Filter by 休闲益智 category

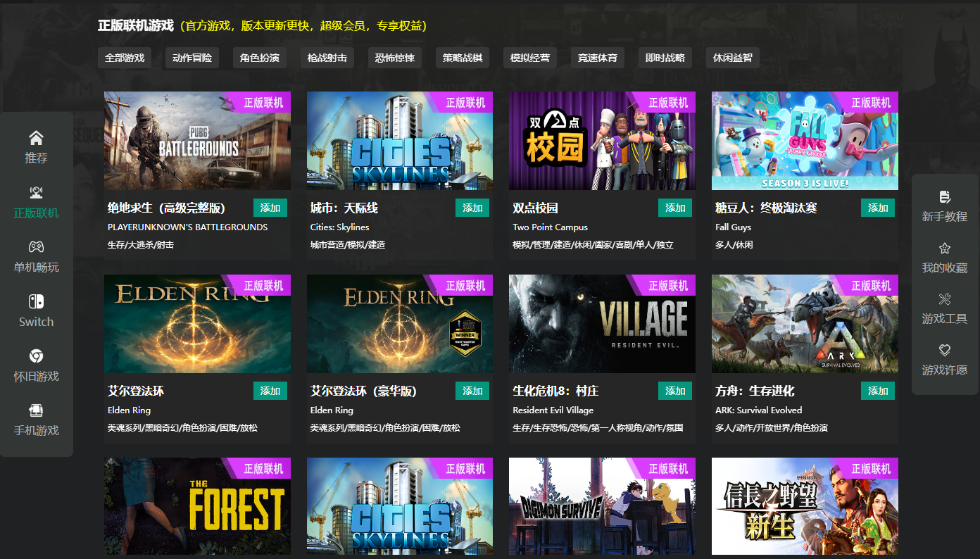click(x=733, y=58)
